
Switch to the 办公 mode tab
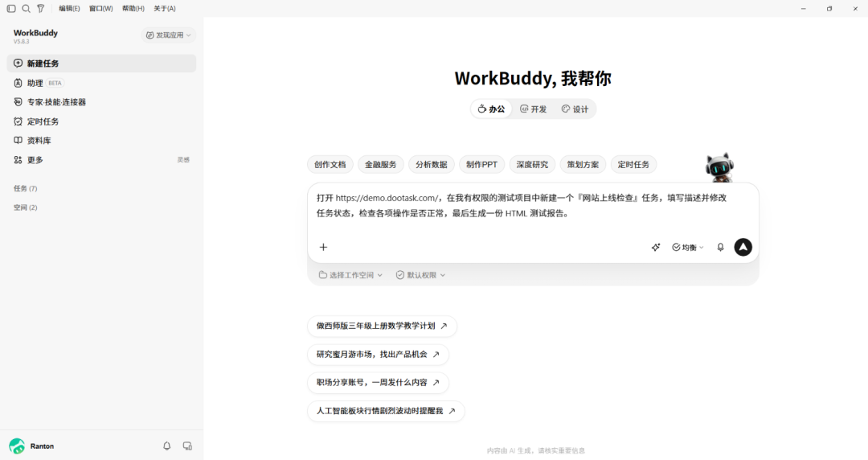point(492,109)
